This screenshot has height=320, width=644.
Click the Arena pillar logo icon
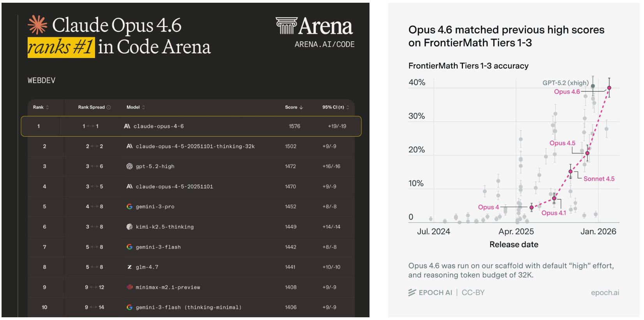coord(286,26)
